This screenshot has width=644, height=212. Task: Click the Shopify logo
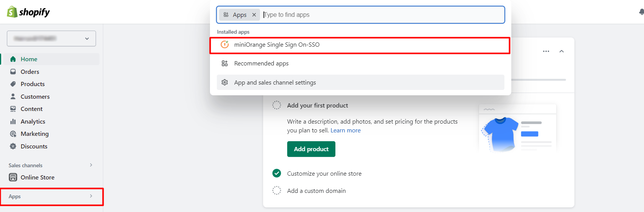point(28,12)
